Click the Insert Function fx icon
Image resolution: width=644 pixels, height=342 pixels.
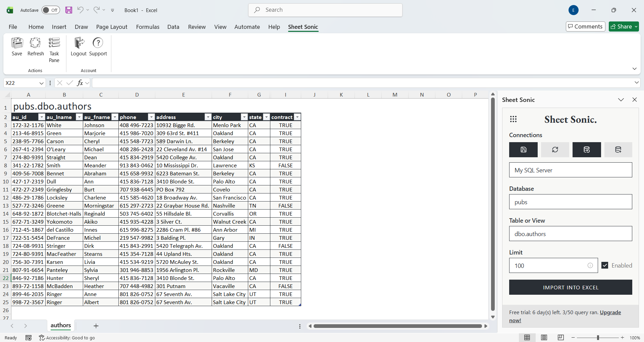pyautogui.click(x=80, y=83)
